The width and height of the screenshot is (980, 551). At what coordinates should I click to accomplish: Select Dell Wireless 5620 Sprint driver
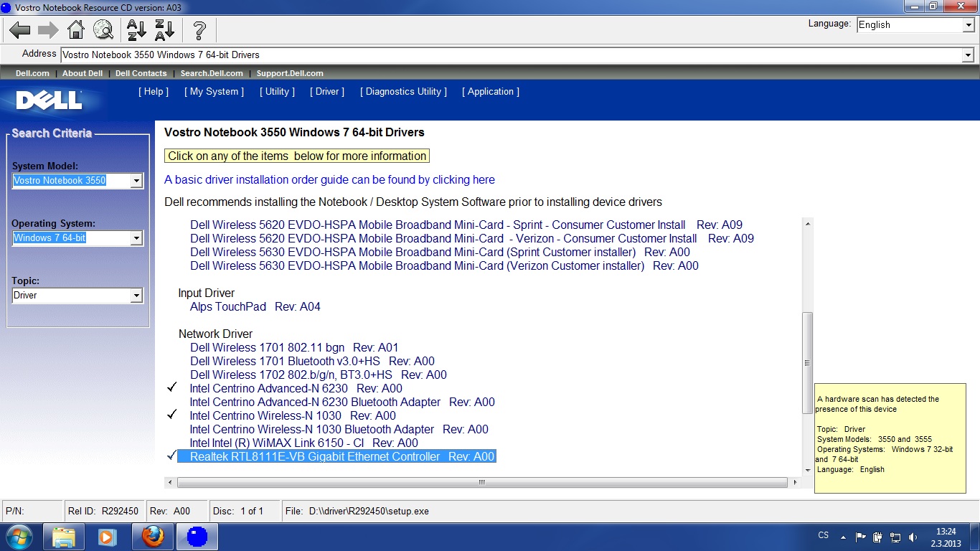466,225
